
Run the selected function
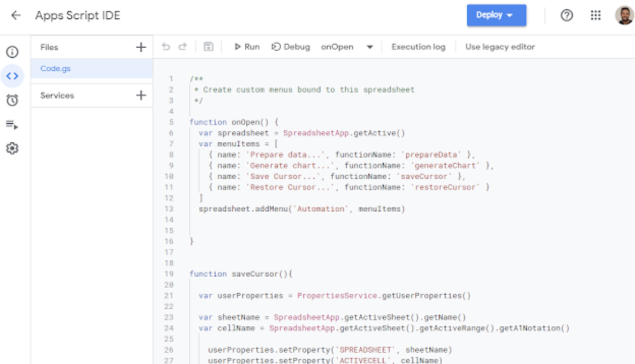247,47
